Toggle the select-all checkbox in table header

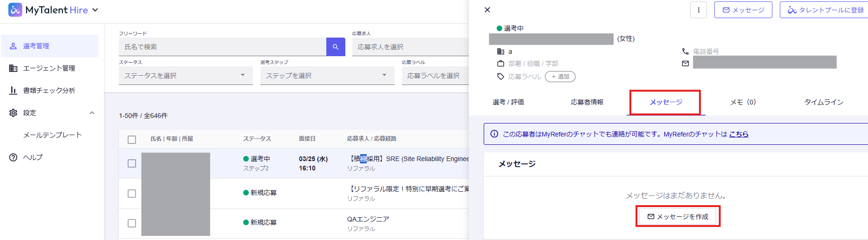132,139
